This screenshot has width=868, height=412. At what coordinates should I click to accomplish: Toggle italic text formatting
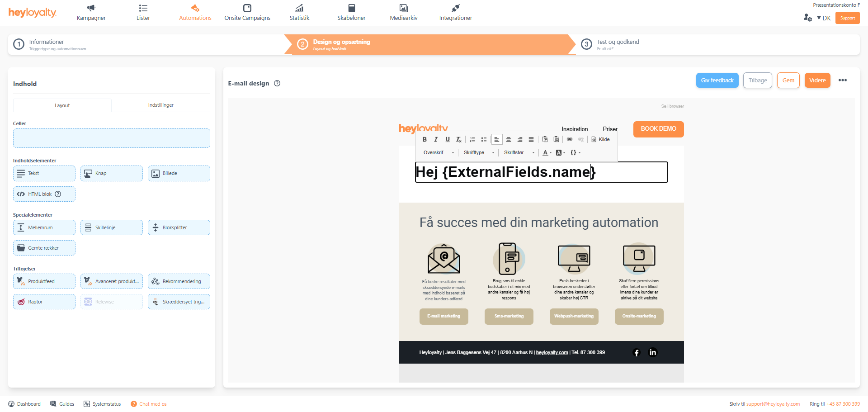click(436, 139)
